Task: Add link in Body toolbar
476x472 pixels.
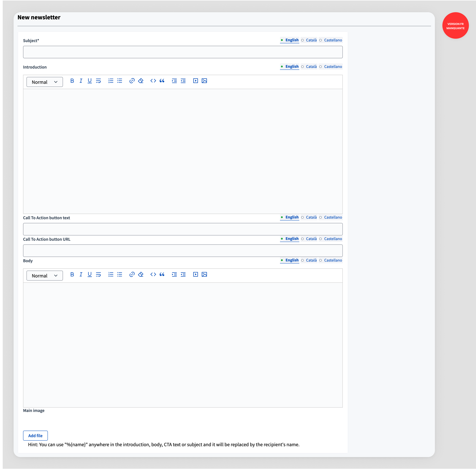Action: click(132, 274)
